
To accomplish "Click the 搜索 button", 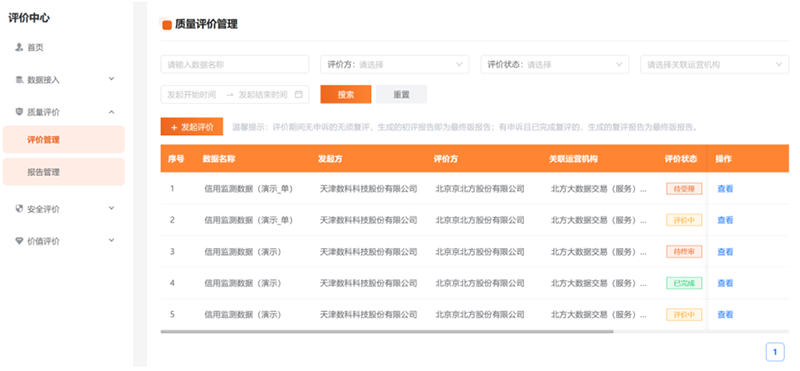I will (x=346, y=94).
